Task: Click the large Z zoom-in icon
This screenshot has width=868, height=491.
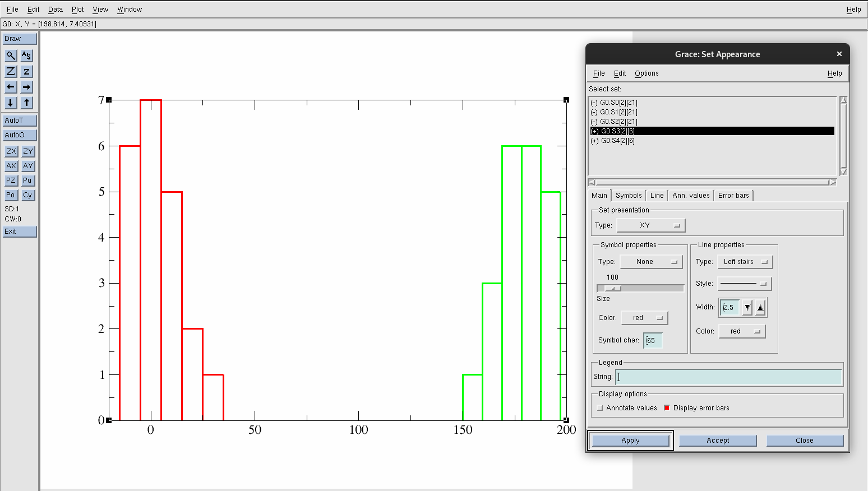Action: [11, 71]
